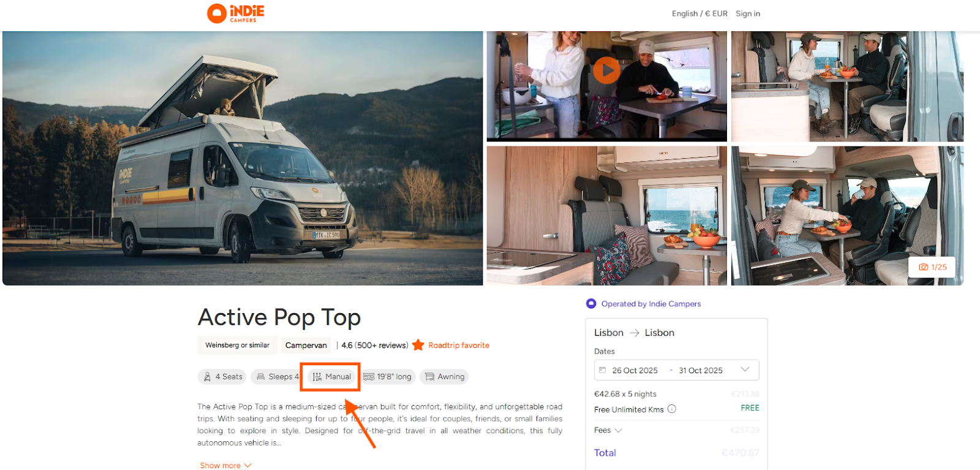Click the Indie Campers logo
Screen dimensions: 980x470
236,13
